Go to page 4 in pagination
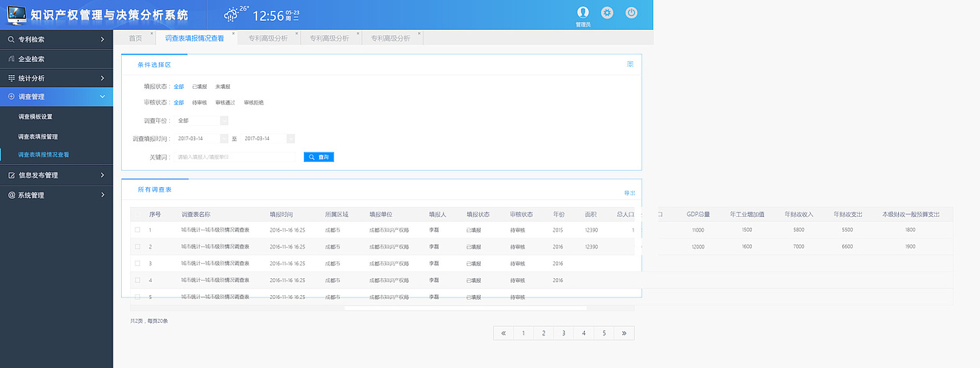 pos(583,333)
